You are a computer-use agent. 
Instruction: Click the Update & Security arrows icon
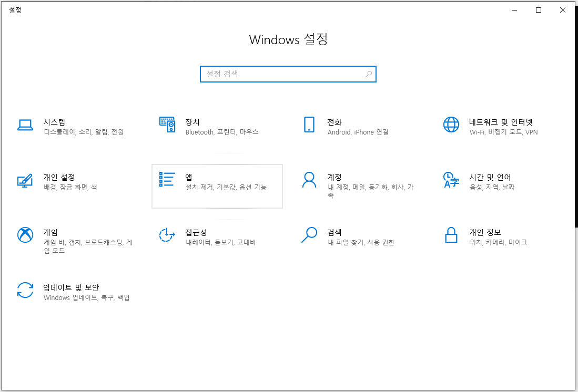(25, 290)
